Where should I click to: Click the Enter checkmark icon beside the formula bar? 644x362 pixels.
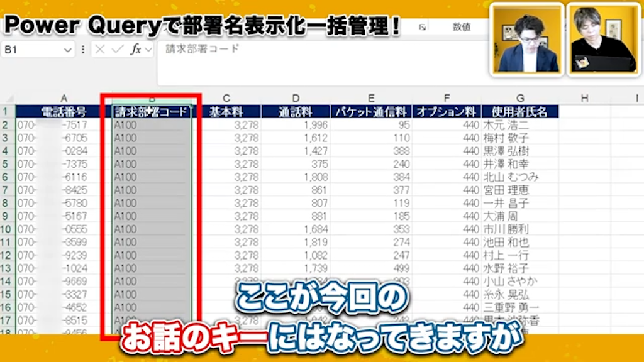(116, 50)
